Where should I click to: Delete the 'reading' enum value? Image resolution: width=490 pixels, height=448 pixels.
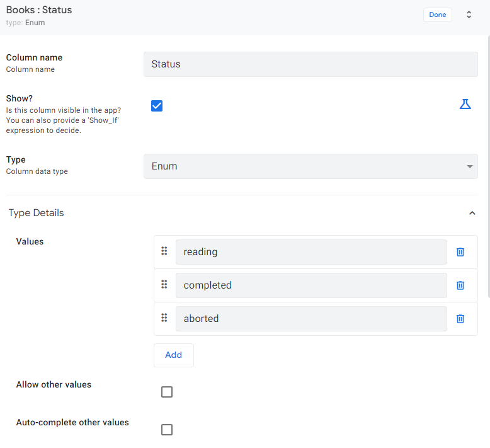coord(460,252)
